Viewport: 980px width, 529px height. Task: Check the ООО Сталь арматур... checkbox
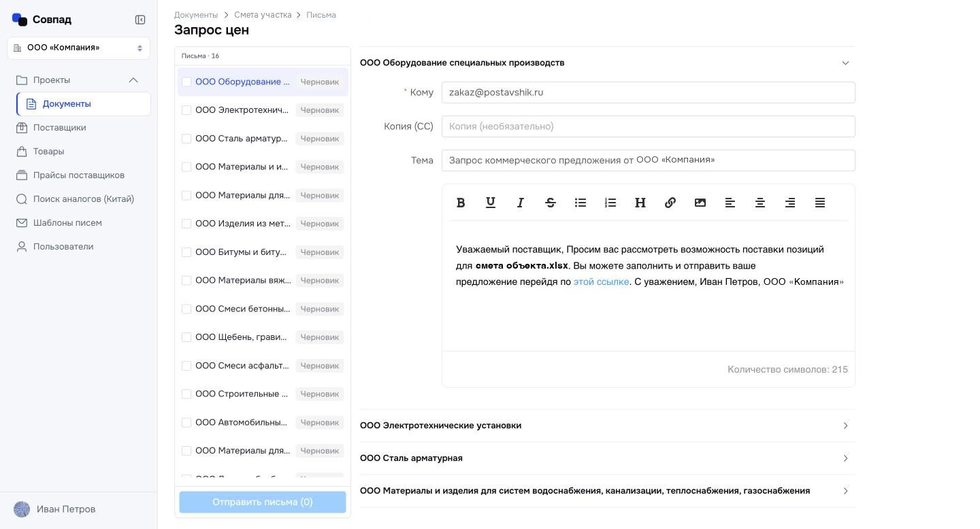[186, 139]
